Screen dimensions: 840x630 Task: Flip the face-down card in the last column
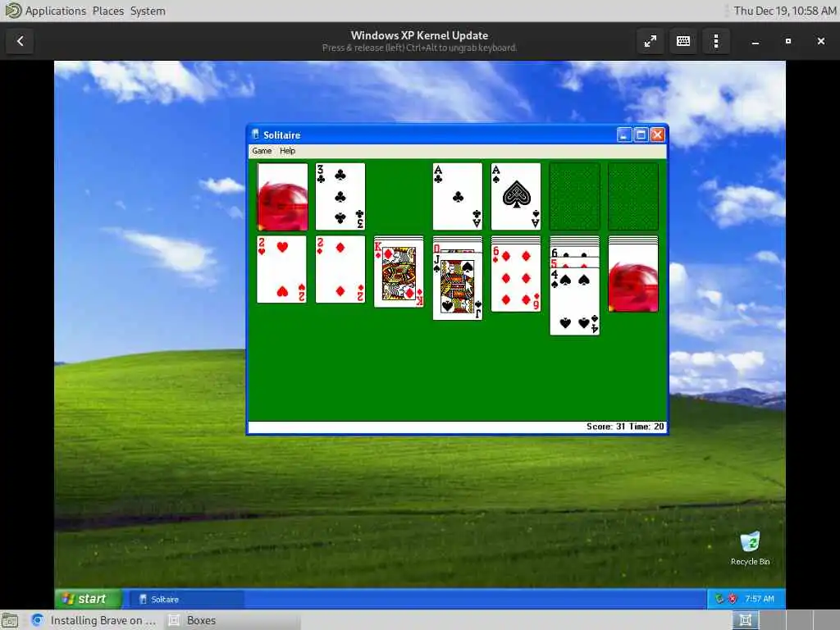pos(633,279)
